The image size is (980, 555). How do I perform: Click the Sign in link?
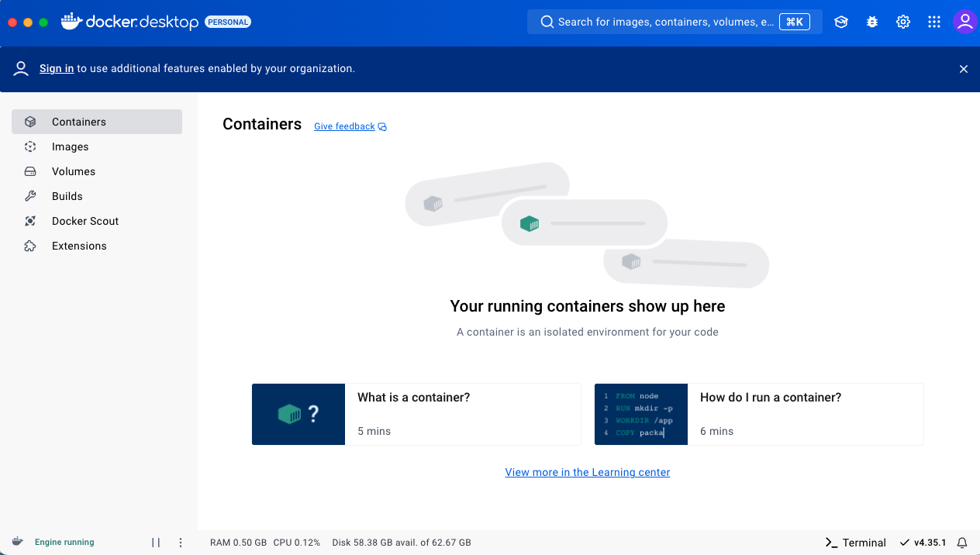coord(57,68)
